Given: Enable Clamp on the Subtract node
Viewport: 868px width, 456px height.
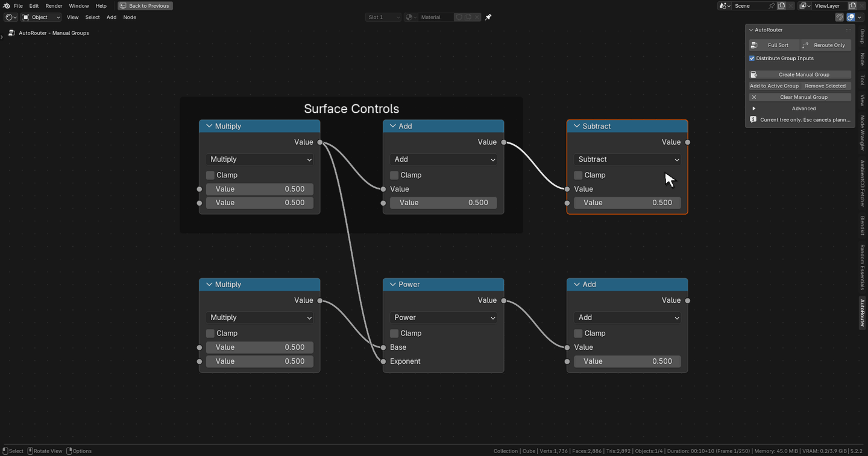Looking at the screenshot, I should [x=578, y=175].
